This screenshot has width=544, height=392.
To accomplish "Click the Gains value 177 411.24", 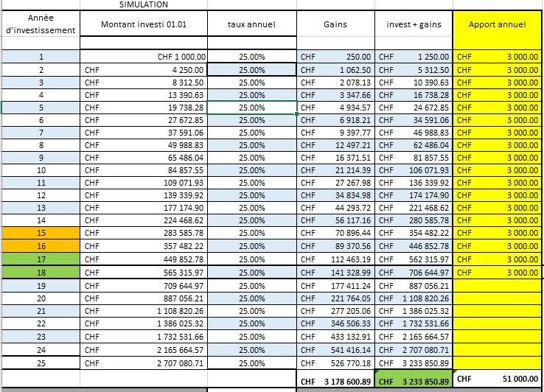I will tap(335, 286).
